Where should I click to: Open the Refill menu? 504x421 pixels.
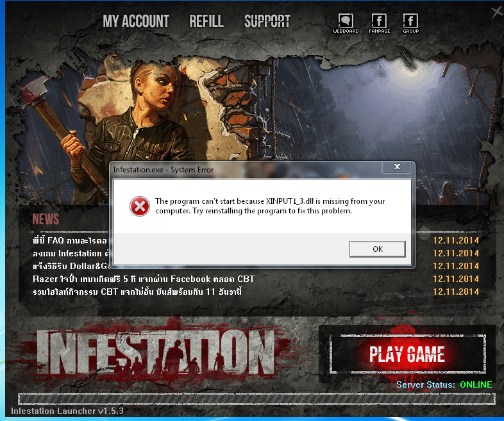(x=206, y=21)
